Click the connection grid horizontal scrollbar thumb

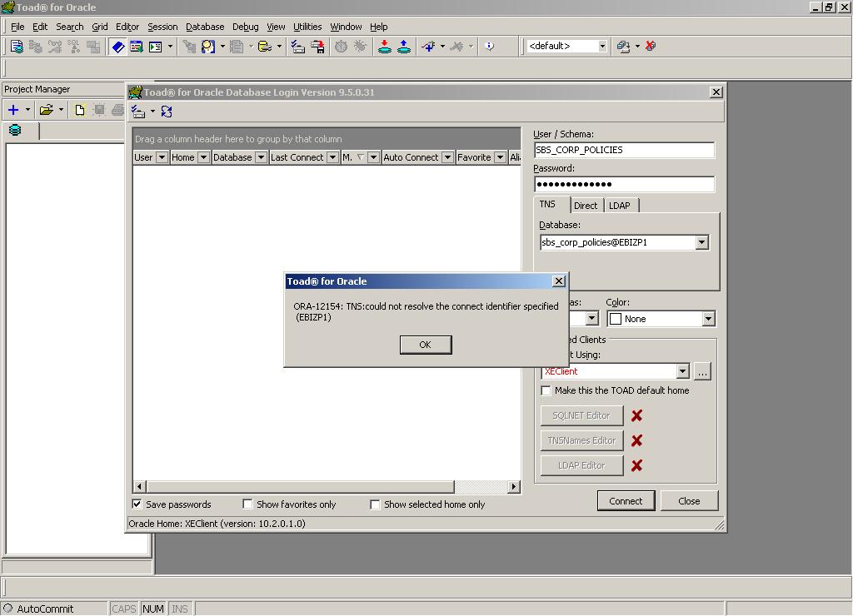301,487
